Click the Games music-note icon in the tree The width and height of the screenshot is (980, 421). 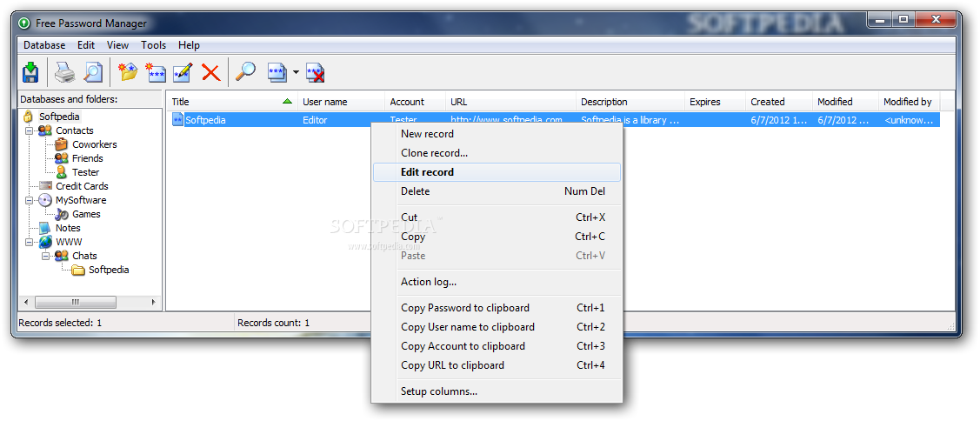click(62, 214)
